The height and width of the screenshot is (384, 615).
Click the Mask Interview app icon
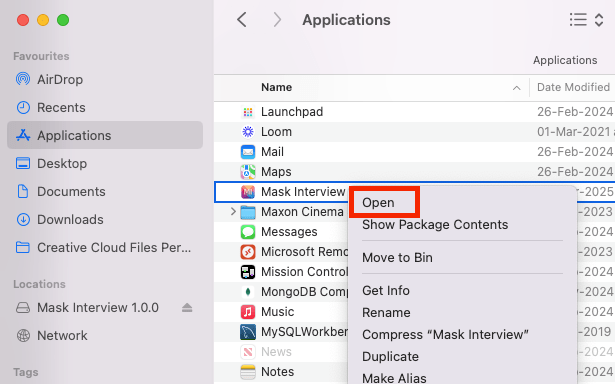(x=248, y=192)
